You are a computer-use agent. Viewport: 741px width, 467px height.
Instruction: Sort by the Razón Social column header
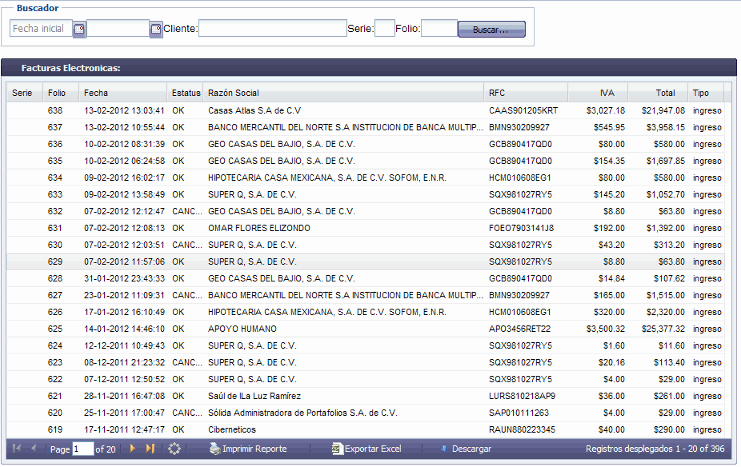[x=343, y=93]
